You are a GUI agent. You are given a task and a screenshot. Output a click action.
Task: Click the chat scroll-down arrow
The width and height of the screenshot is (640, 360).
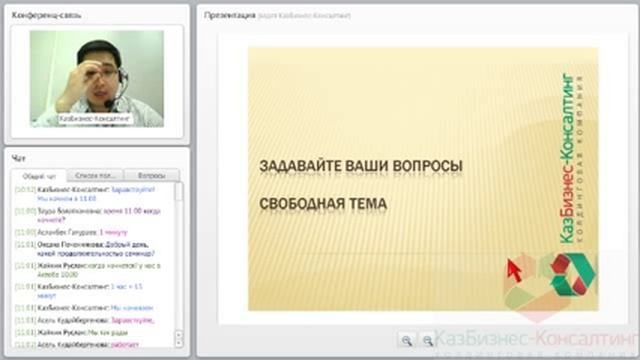[179, 343]
